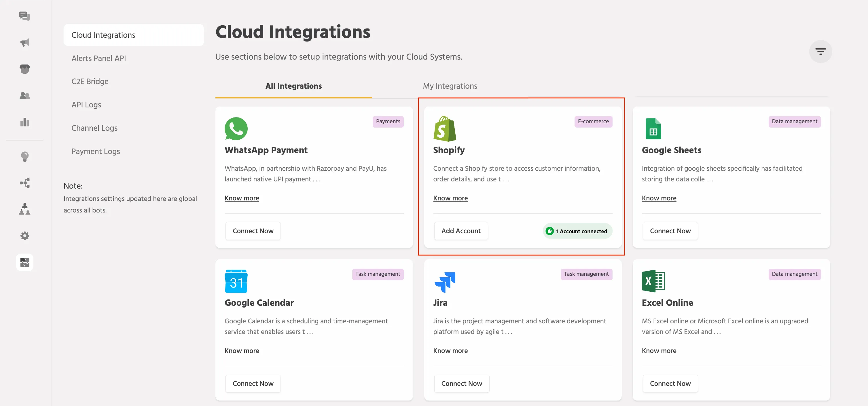
Task: Click Connect Now for Google Sheets
Action: coord(670,231)
